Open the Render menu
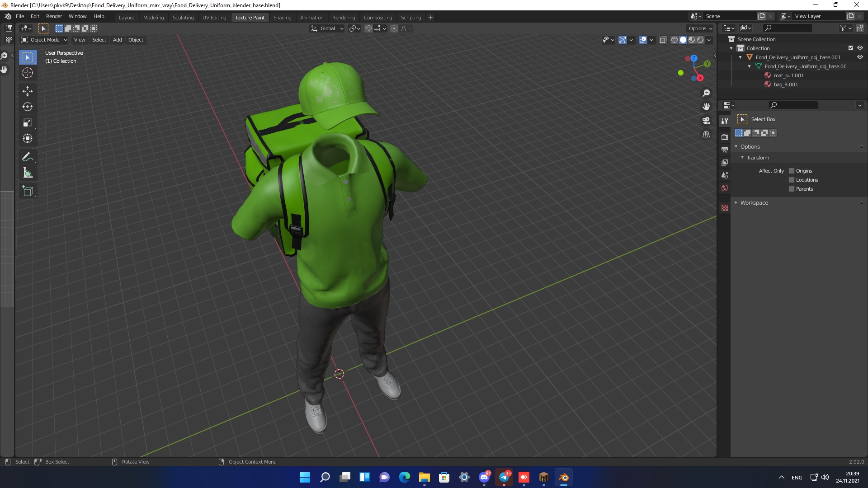The width and height of the screenshot is (868, 488). click(54, 16)
